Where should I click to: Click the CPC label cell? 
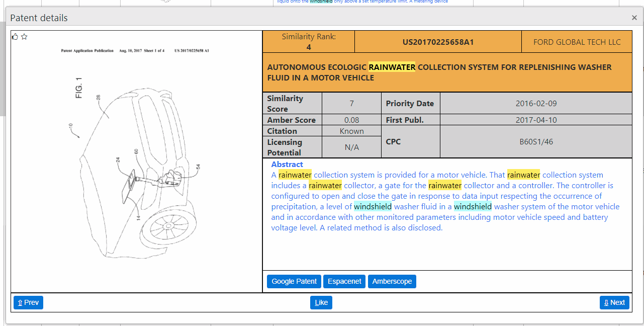(410, 142)
